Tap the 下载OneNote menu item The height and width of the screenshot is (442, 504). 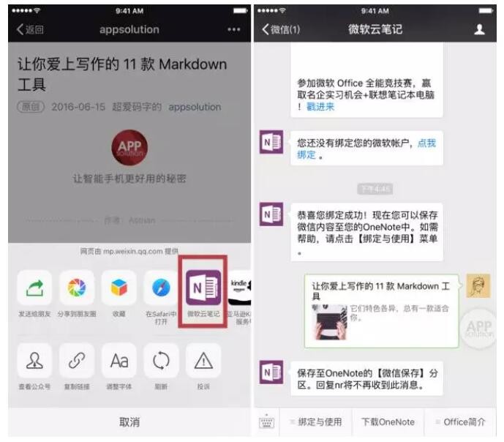(x=388, y=422)
